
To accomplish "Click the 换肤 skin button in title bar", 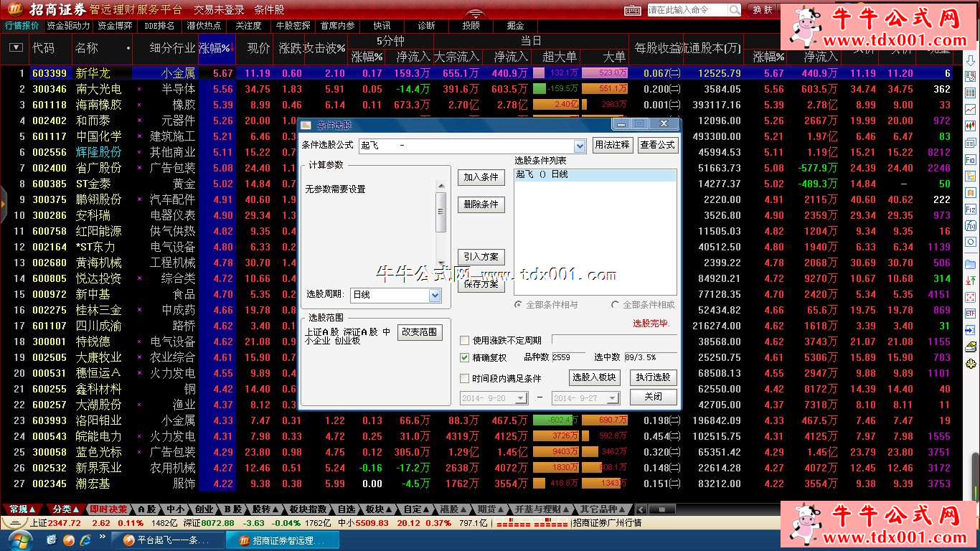I will (x=763, y=10).
